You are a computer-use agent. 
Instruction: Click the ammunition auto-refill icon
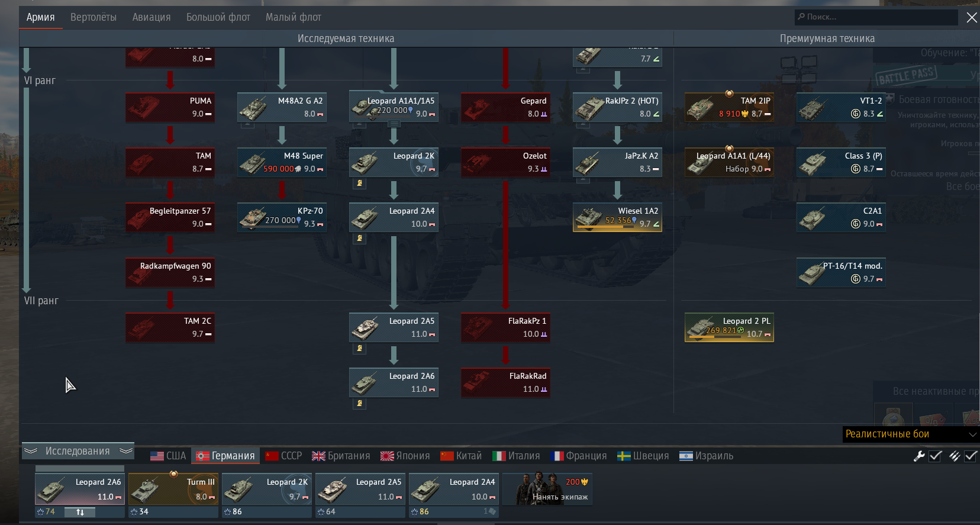coord(954,456)
